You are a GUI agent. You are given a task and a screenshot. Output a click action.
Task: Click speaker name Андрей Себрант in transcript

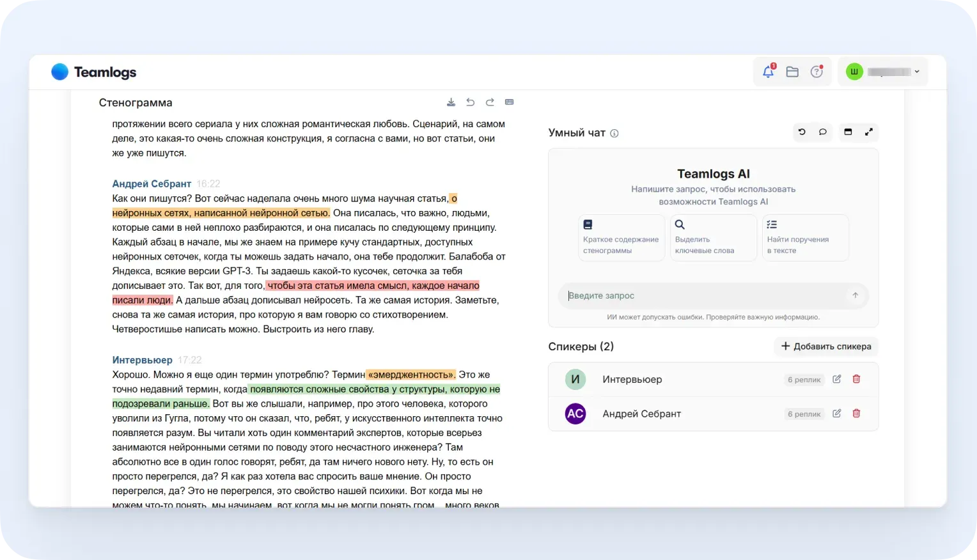(152, 183)
